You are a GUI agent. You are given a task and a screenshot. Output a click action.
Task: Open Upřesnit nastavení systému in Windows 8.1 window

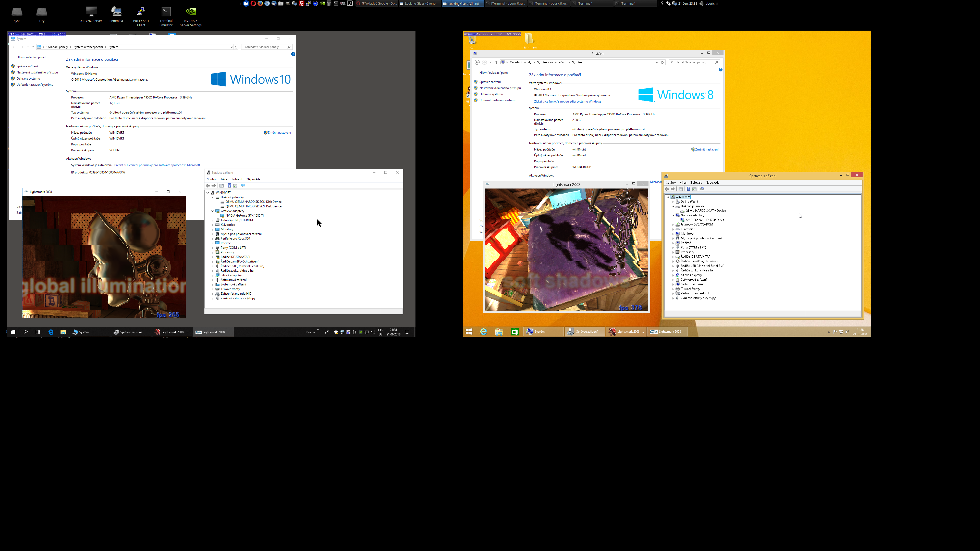click(x=498, y=101)
